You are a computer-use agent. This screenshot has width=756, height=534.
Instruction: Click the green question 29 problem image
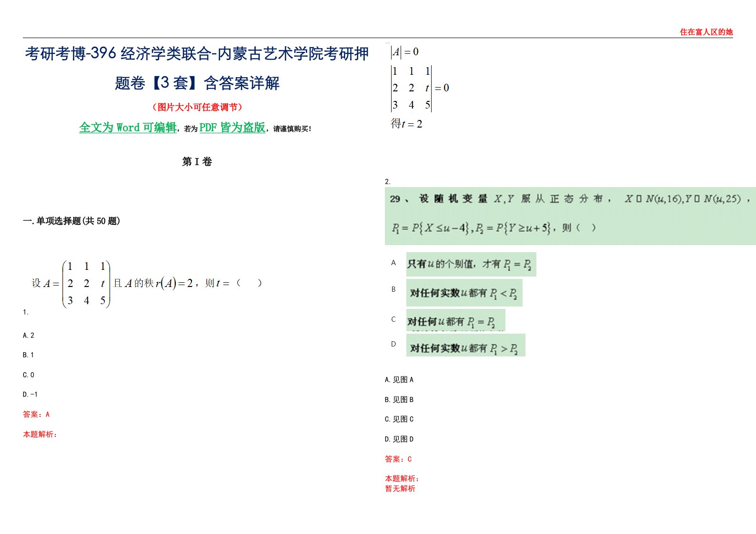(570, 216)
